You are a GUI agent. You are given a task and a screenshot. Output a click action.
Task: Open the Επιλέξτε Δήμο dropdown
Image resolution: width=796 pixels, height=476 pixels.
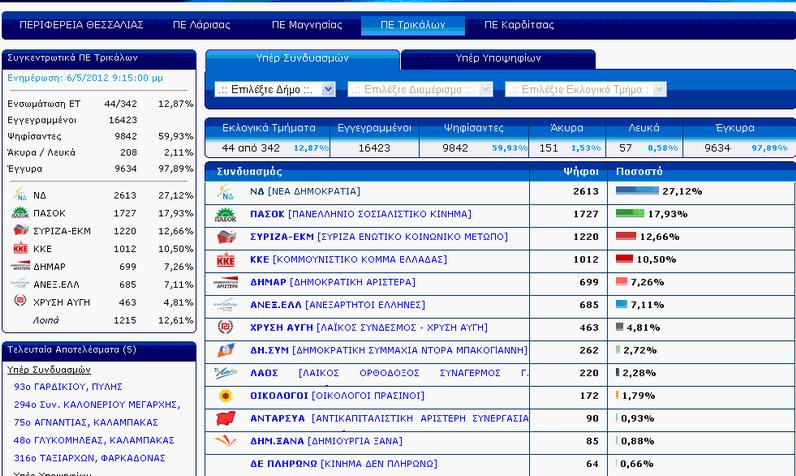click(x=275, y=89)
